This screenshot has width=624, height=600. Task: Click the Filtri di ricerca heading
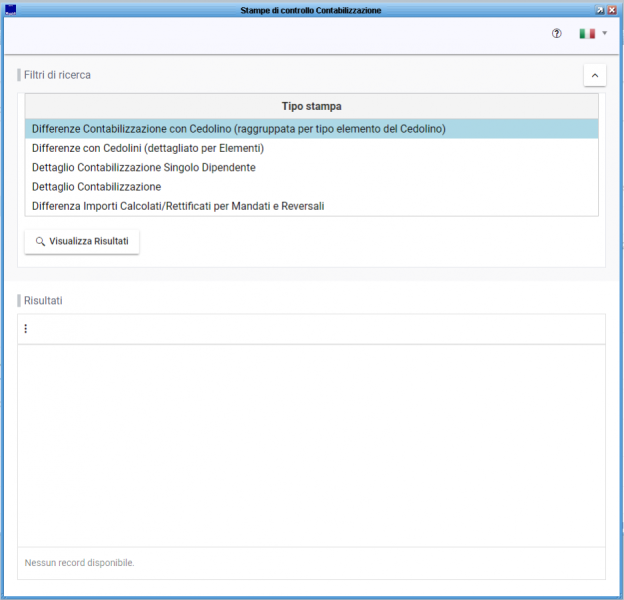tap(57, 75)
